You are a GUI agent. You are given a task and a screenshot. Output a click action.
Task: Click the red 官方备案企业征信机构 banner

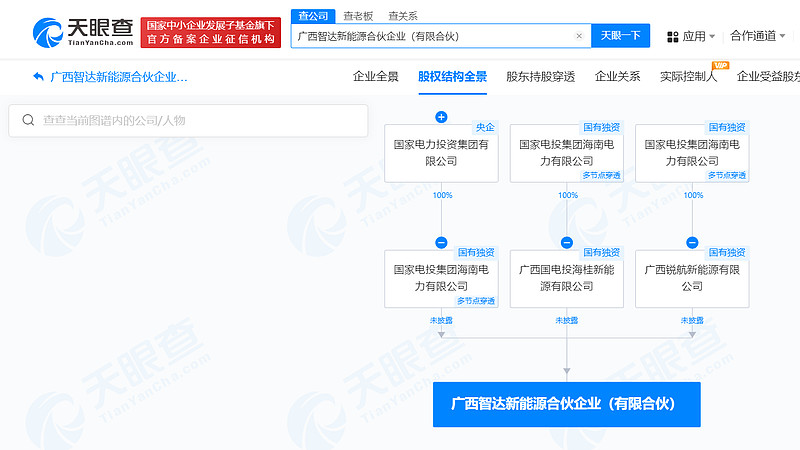click(x=211, y=33)
